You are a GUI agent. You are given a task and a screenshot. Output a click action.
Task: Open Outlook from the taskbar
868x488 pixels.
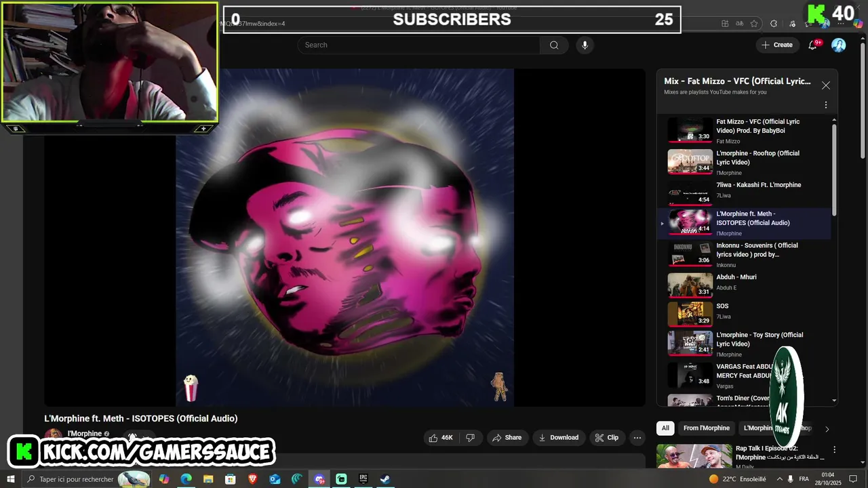(275, 479)
